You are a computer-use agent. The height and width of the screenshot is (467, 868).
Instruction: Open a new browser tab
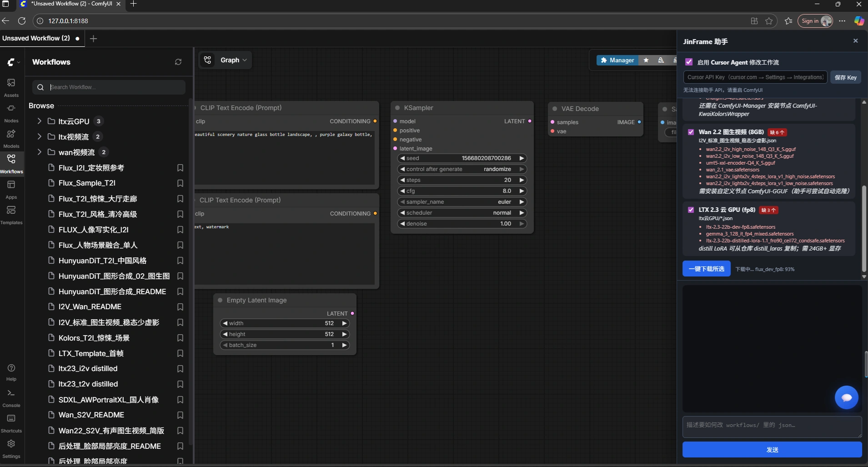[x=133, y=4]
